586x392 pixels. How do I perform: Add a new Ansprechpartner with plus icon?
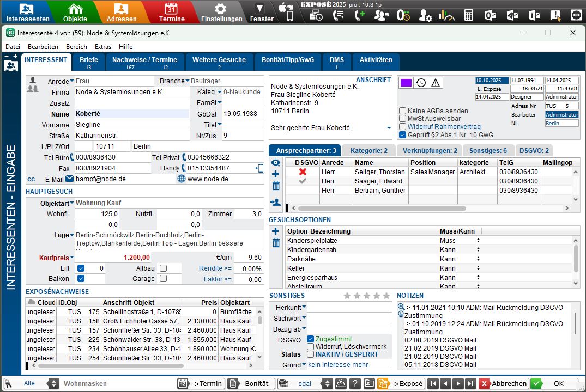[x=276, y=174]
